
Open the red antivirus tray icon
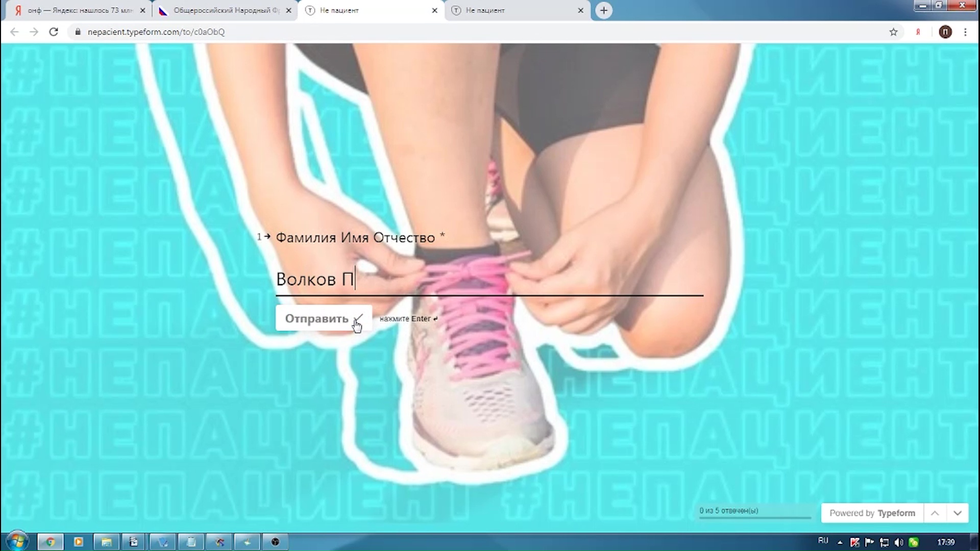(855, 542)
